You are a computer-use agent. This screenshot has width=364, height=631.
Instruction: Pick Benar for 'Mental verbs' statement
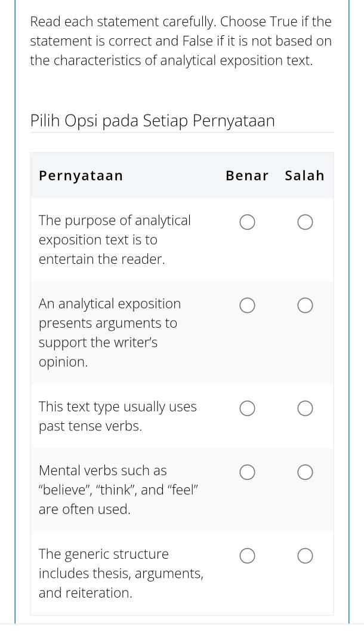(x=248, y=473)
